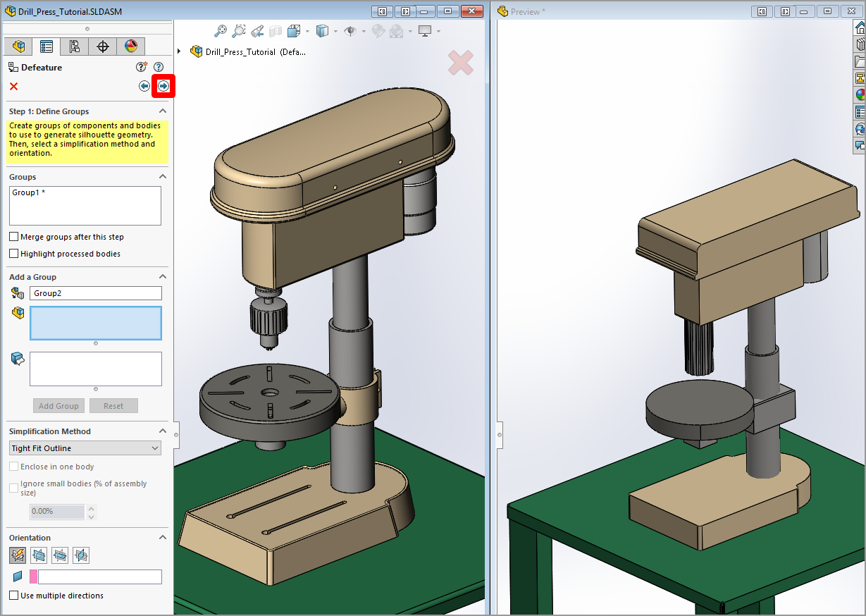The width and height of the screenshot is (866, 616).
Task: Expand the Drill_Press_Tutorial tree node
Action: (x=179, y=51)
